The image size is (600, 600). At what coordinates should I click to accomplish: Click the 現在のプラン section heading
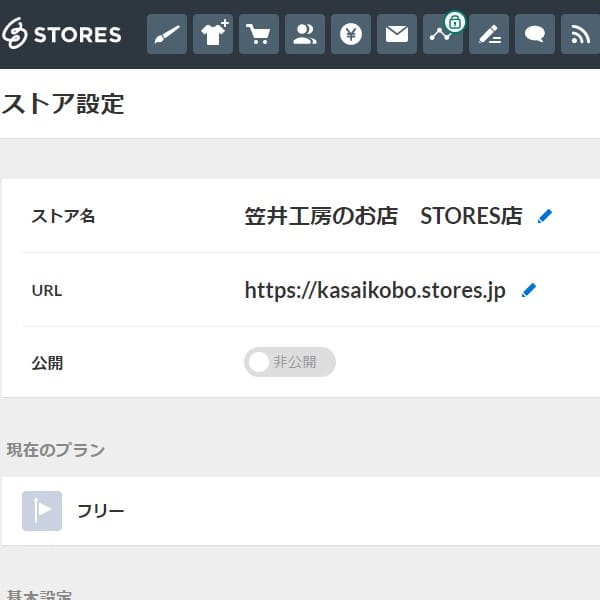pos(55,450)
